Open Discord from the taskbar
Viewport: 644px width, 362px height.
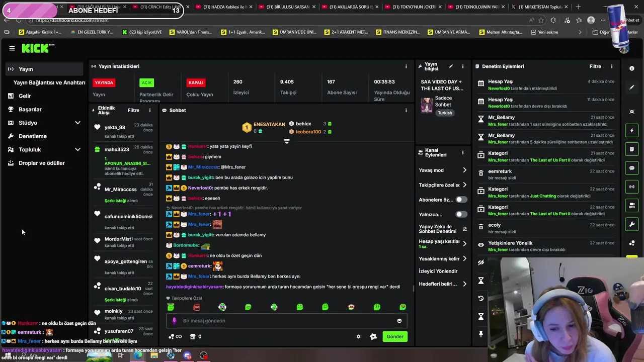[x=187, y=355]
